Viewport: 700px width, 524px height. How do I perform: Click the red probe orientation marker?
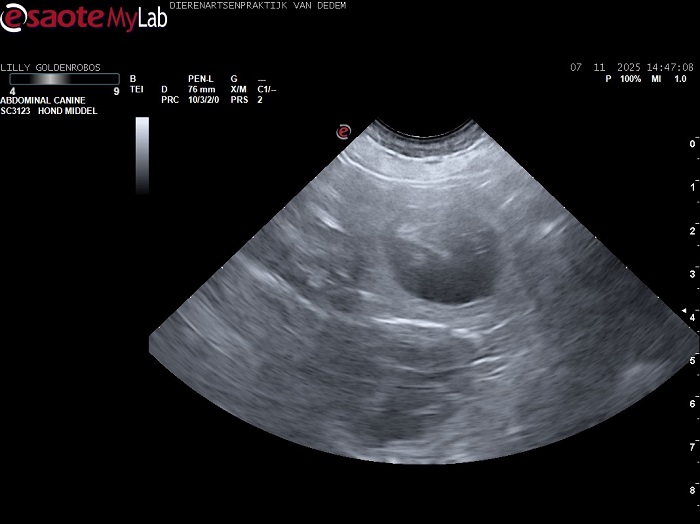click(x=343, y=131)
